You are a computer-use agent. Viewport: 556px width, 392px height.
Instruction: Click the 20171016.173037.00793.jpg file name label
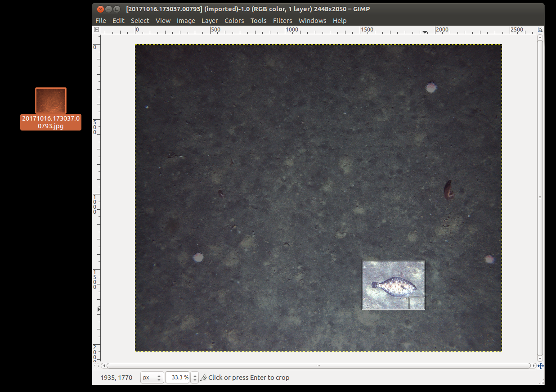[51, 122]
